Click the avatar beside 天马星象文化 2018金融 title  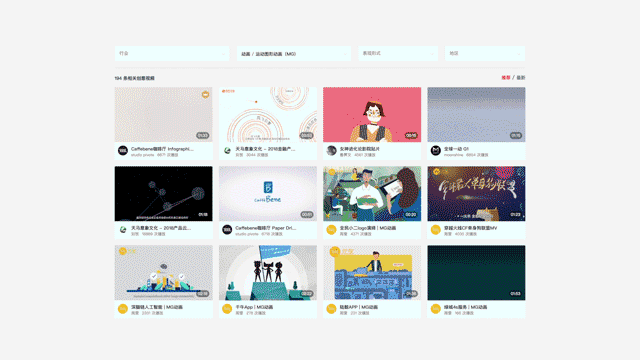(227, 151)
